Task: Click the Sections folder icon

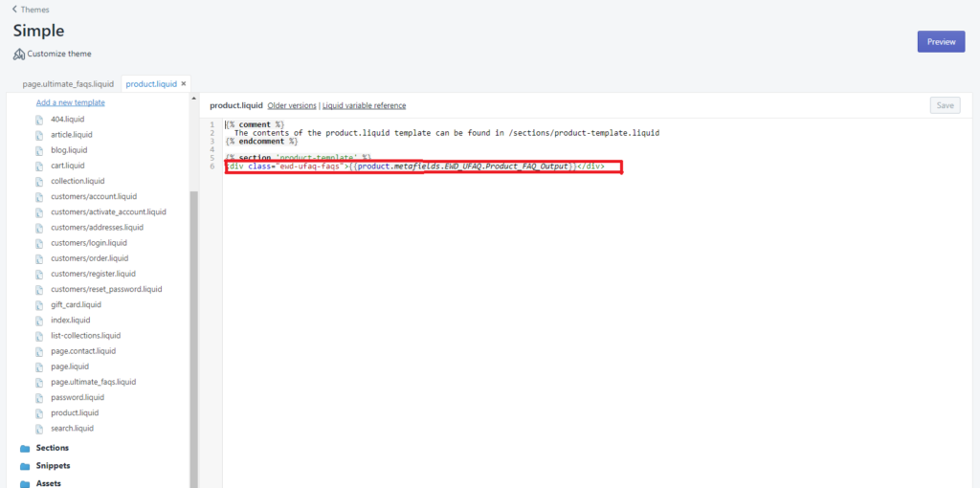Action: [x=25, y=449]
